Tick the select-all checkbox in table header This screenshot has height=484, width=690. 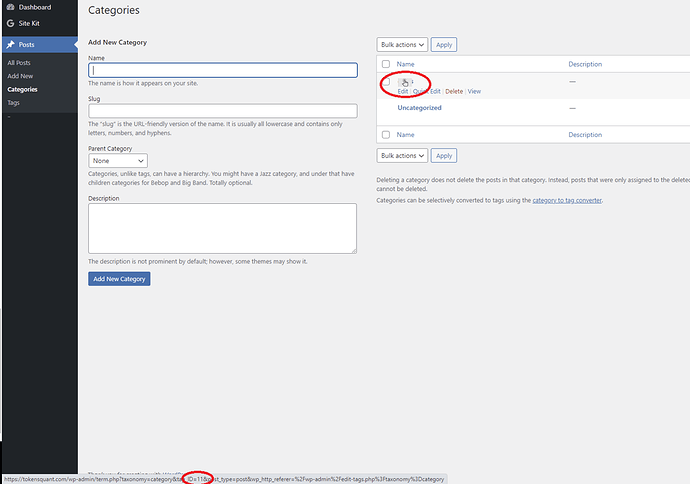pos(386,64)
